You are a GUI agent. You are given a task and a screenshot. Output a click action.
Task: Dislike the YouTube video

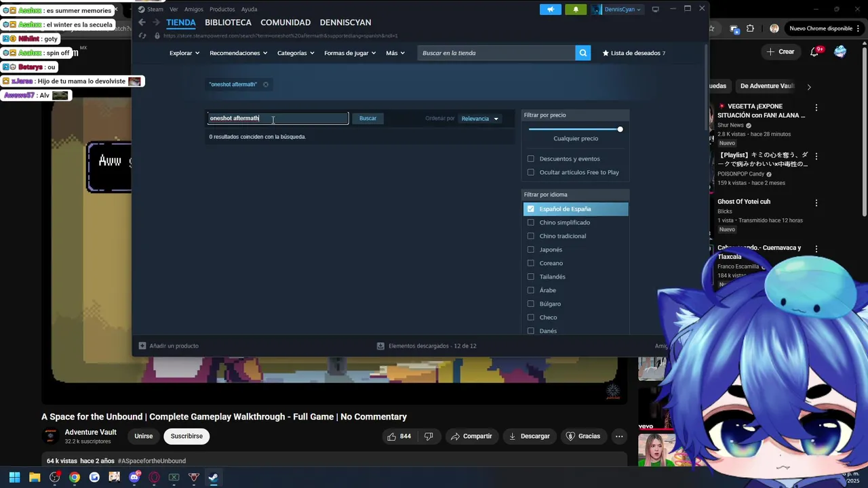429,436
